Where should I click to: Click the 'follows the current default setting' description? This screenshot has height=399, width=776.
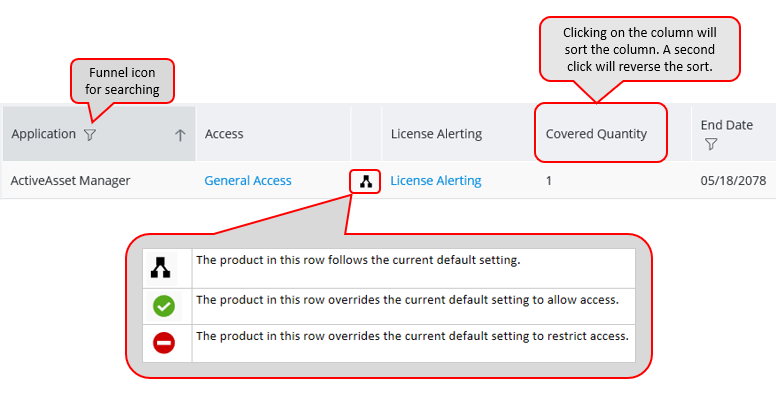click(358, 260)
